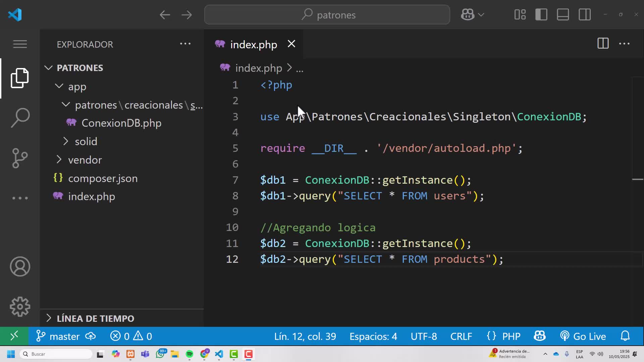
Task: Click the //Agregando logica comment
Action: 318,228
